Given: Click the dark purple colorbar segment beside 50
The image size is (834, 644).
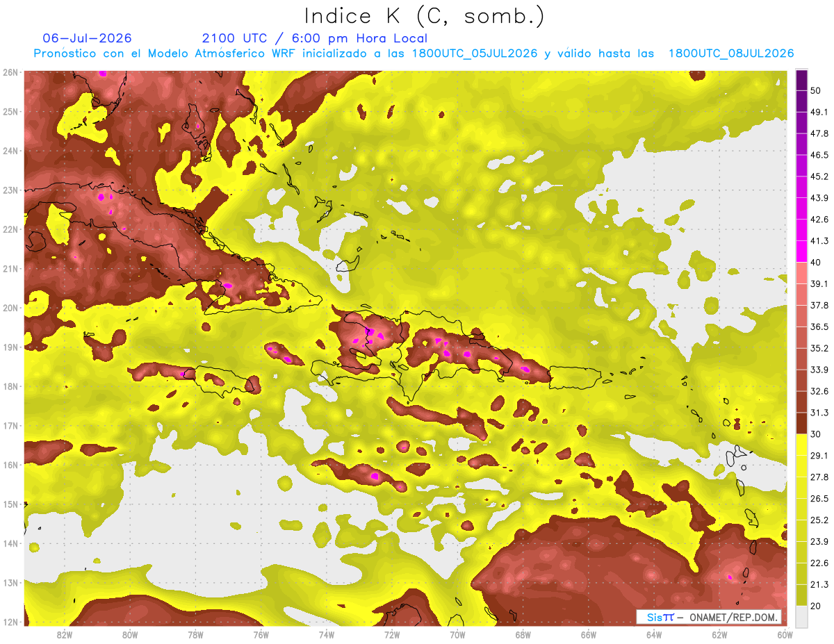Looking at the screenshot, I should point(801,81).
